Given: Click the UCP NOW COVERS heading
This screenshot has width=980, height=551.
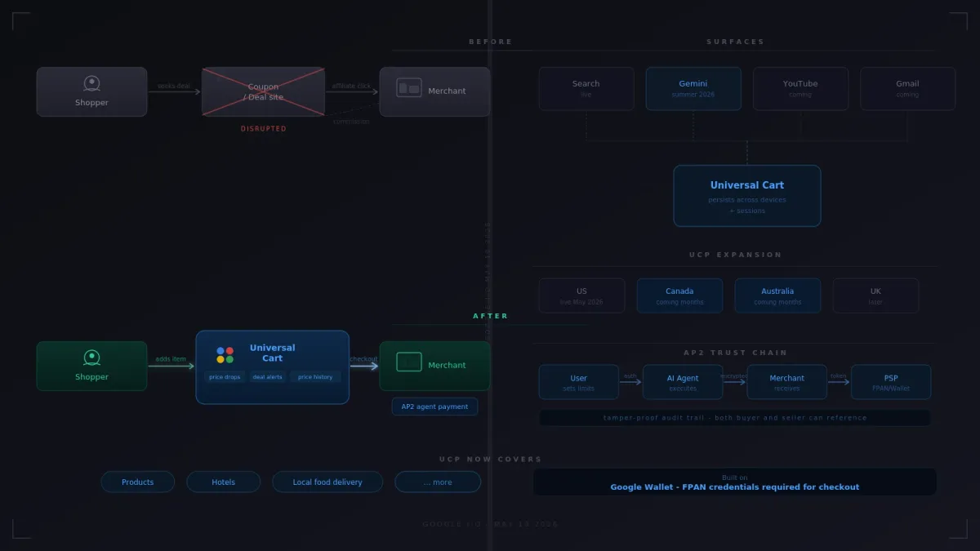Looking at the screenshot, I should pyautogui.click(x=491, y=460).
